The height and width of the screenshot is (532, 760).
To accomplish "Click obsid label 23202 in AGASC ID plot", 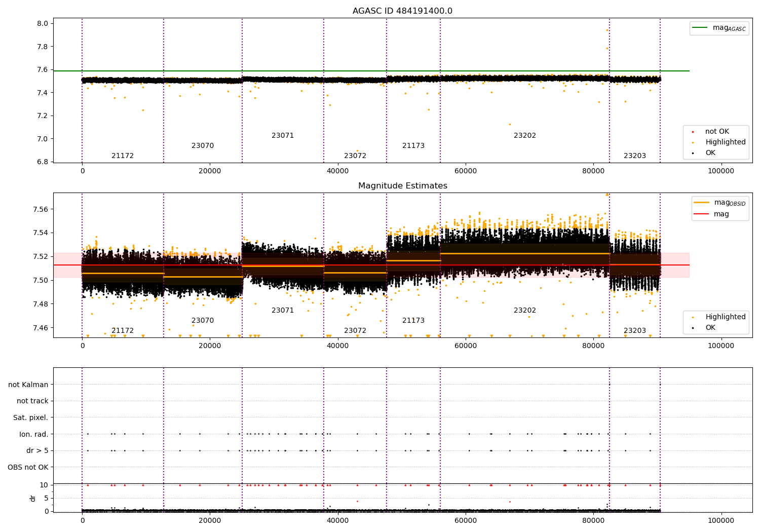I will click(x=525, y=136).
